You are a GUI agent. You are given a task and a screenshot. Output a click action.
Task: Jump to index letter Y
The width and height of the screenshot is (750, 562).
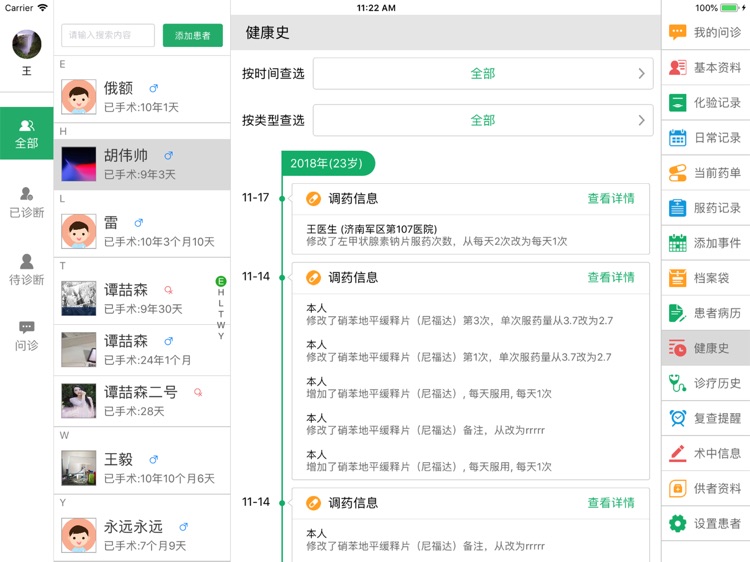click(221, 336)
